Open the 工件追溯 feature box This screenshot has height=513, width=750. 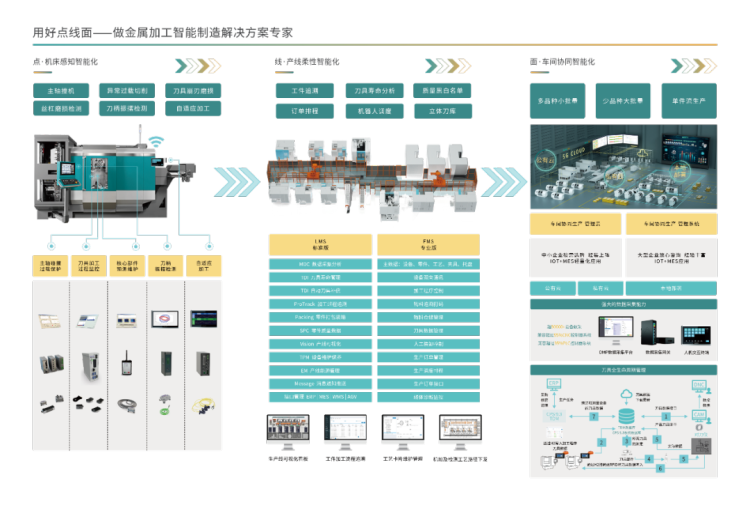click(304, 91)
